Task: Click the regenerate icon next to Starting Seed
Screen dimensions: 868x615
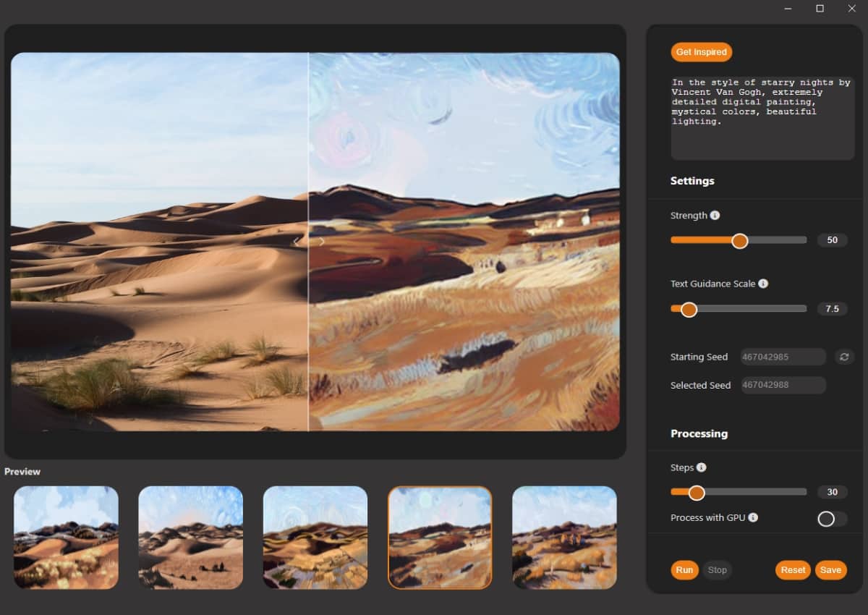Action: pos(845,357)
